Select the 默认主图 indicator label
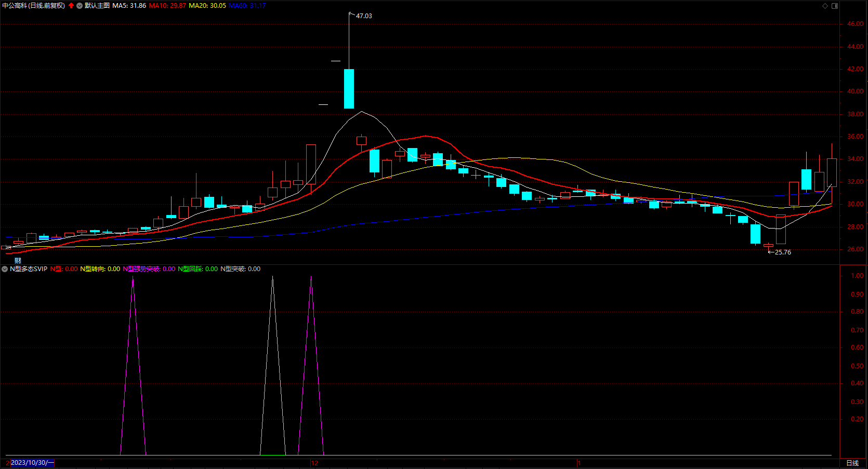This screenshot has width=868, height=469. tap(97, 6)
